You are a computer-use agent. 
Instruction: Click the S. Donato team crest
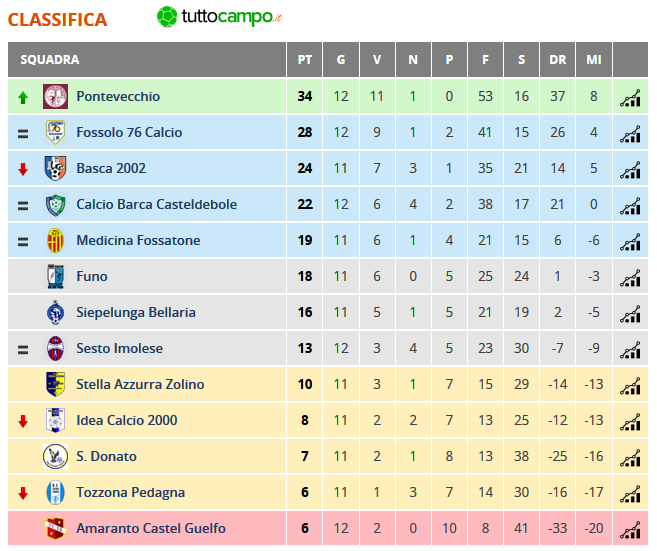coord(55,456)
